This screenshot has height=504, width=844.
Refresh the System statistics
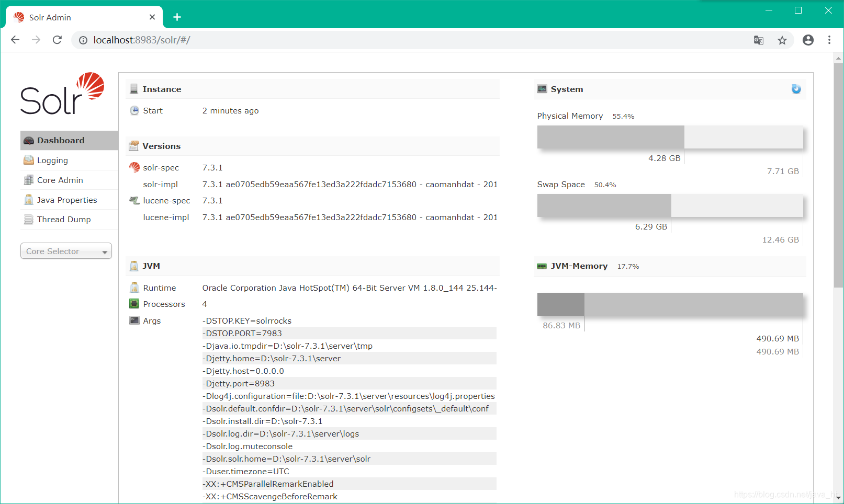(796, 89)
